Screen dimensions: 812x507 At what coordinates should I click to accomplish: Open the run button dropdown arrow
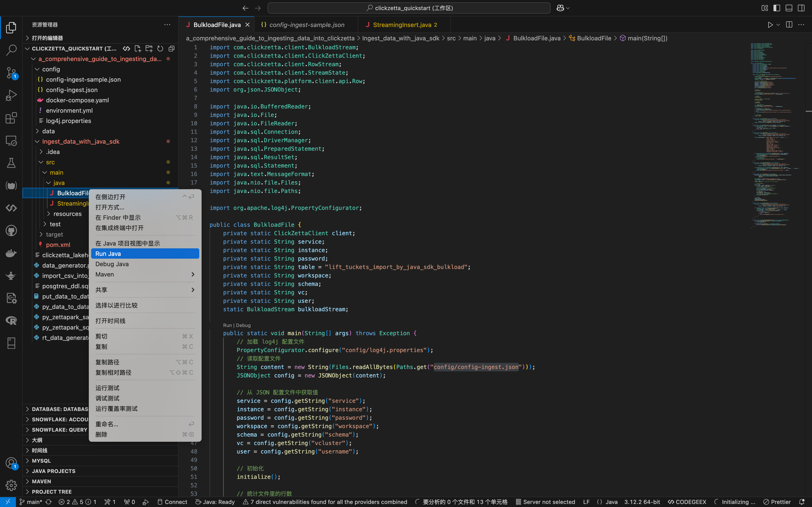tap(778, 25)
